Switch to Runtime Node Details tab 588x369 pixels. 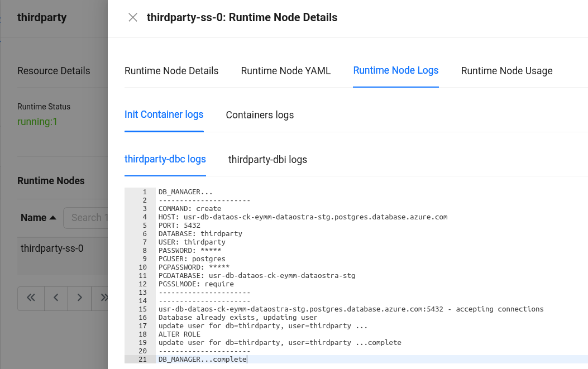coord(171,71)
